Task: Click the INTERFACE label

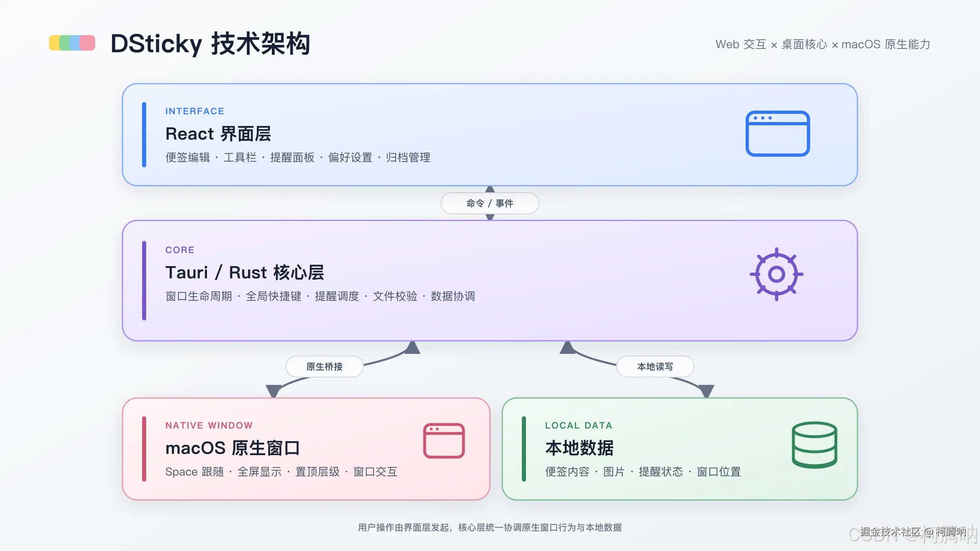Action: [x=195, y=111]
